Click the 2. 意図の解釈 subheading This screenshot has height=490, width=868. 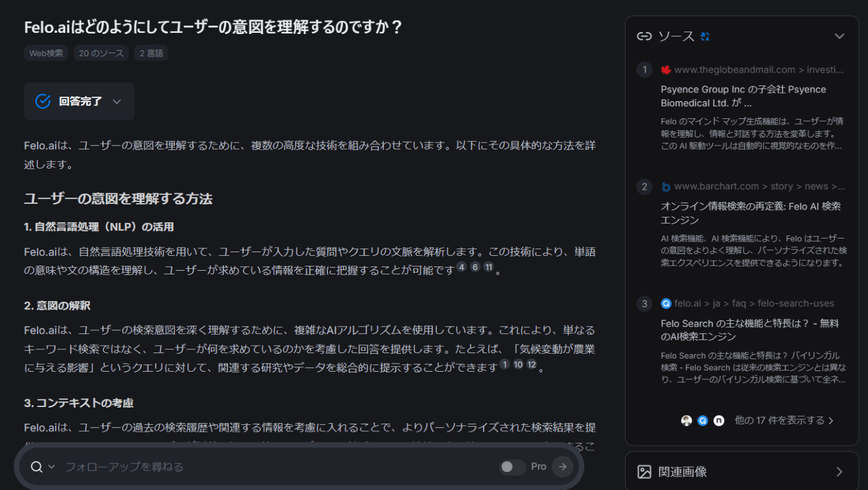tap(57, 305)
